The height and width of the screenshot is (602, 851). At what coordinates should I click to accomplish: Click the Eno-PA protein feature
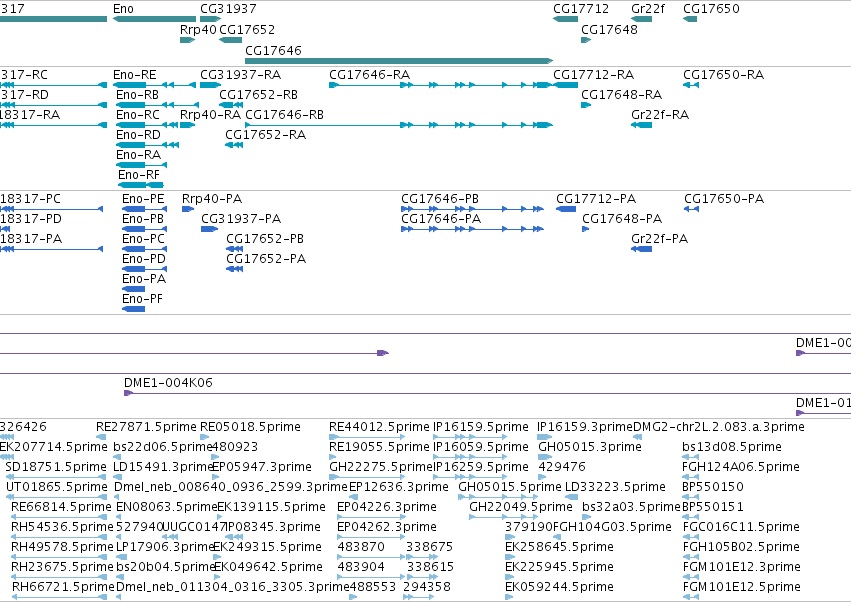(x=134, y=289)
